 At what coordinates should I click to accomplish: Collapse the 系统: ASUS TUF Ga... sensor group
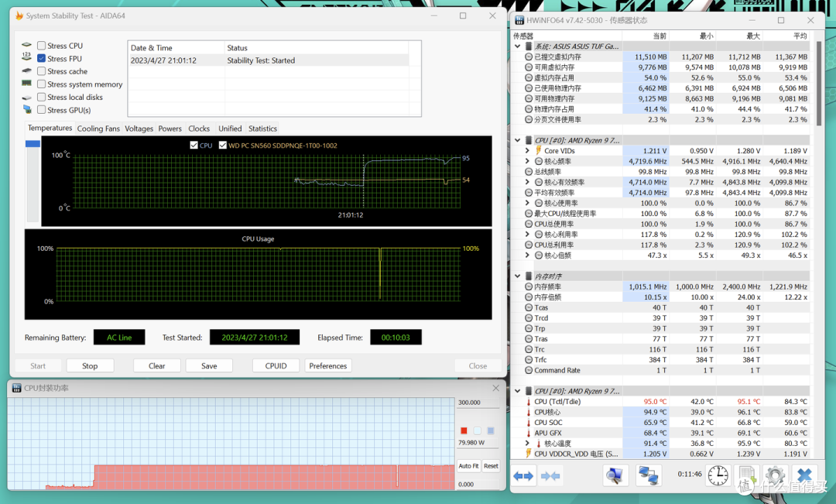point(517,46)
